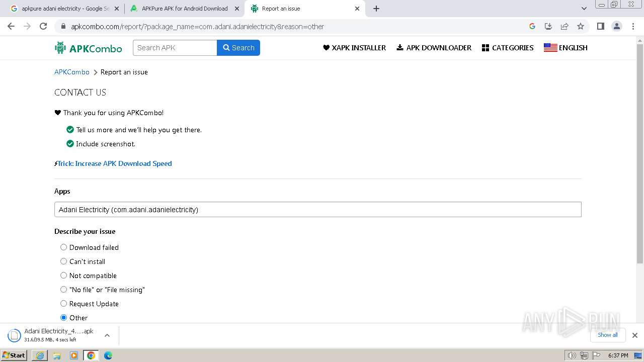This screenshot has width=644, height=362.
Task: Open a new tab with plus icon
Action: (x=376, y=9)
